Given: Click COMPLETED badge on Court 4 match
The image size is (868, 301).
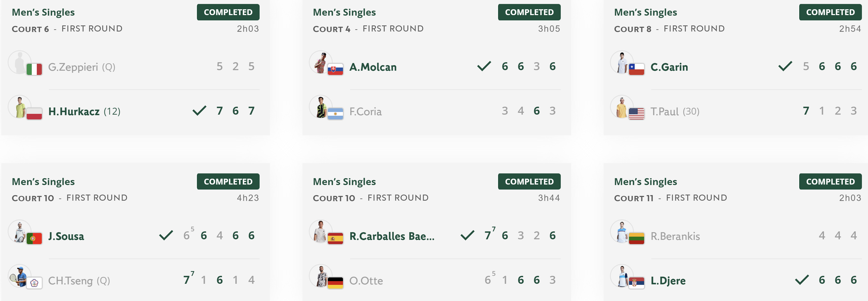Looking at the screenshot, I should click(x=529, y=12).
